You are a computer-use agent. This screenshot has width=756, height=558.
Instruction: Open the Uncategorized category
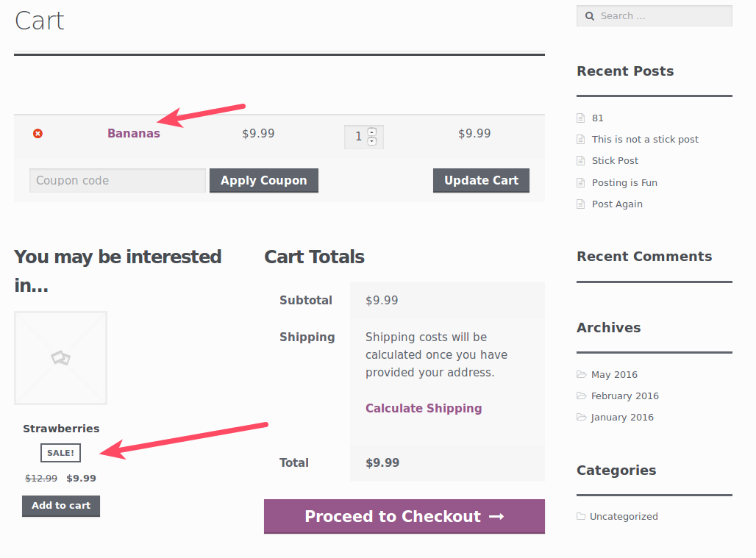pyautogui.click(x=624, y=516)
